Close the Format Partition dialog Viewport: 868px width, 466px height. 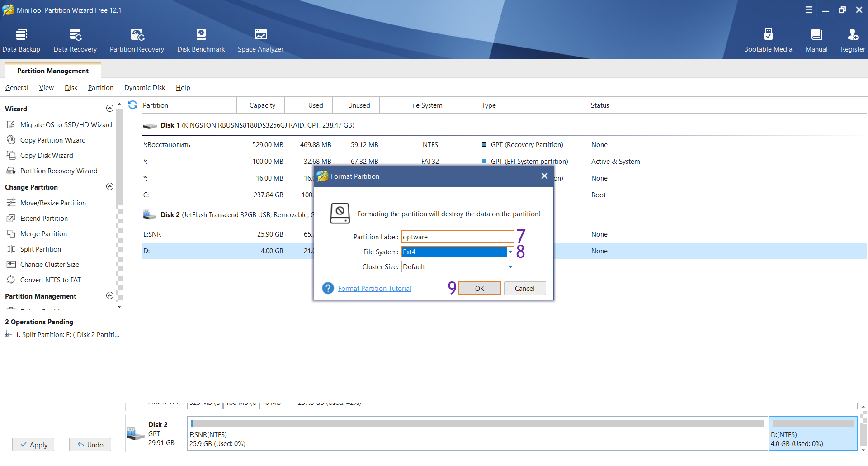544,176
